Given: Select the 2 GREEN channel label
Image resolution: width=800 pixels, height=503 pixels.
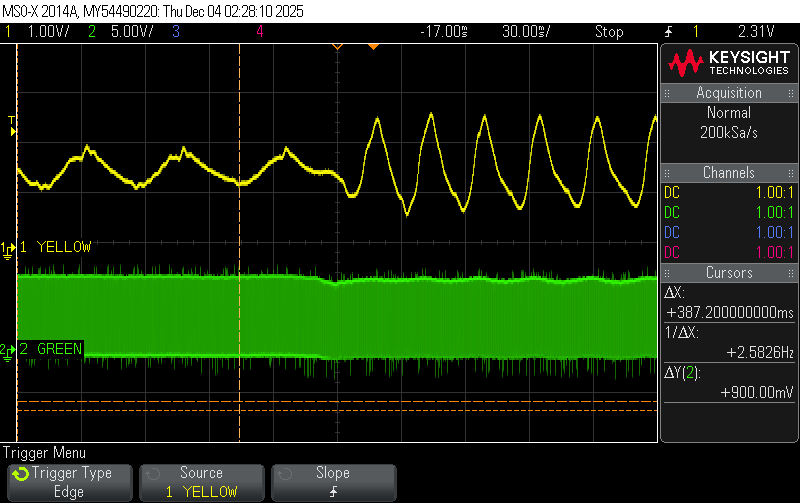Looking at the screenshot, I should (x=51, y=349).
